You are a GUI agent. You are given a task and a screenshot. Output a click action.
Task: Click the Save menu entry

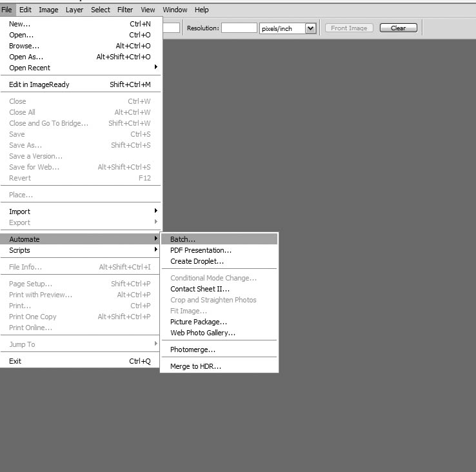(80, 134)
